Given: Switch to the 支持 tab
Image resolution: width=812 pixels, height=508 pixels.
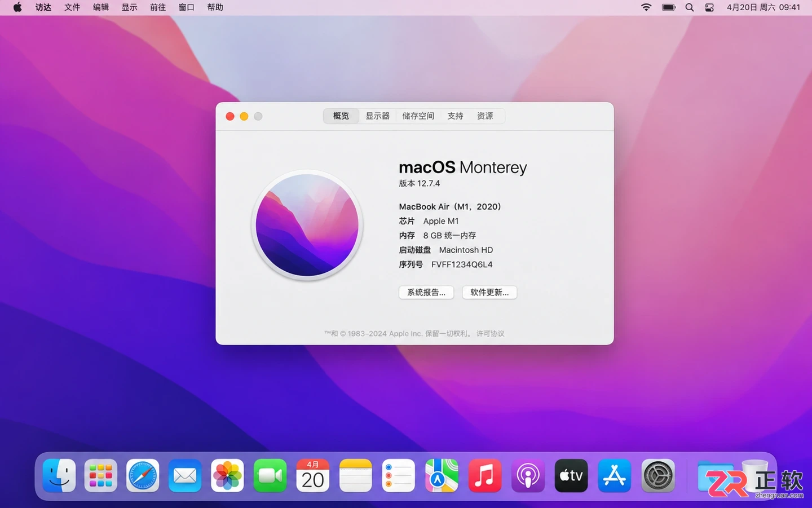Looking at the screenshot, I should coord(456,116).
